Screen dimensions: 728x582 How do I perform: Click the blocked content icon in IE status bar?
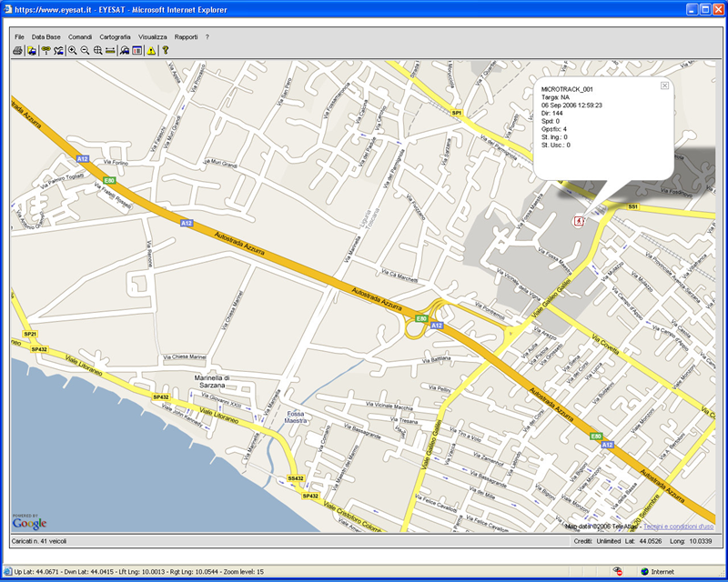click(x=618, y=571)
